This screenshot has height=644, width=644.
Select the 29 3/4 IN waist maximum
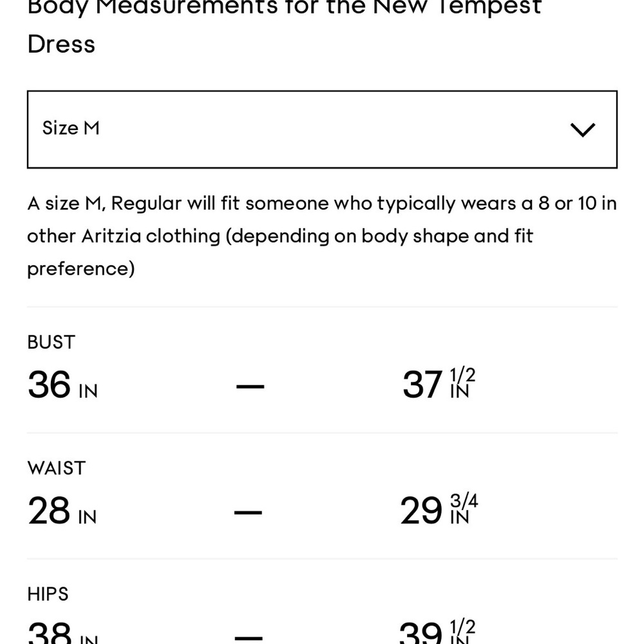pyautogui.click(x=439, y=509)
